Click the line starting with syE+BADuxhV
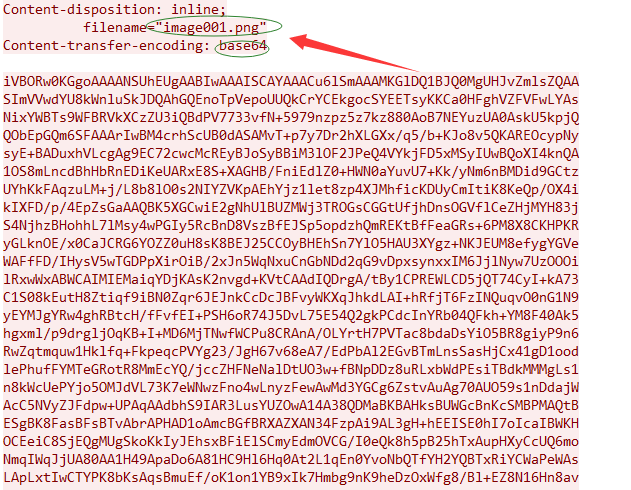The width and height of the screenshot is (631, 490). [291, 154]
